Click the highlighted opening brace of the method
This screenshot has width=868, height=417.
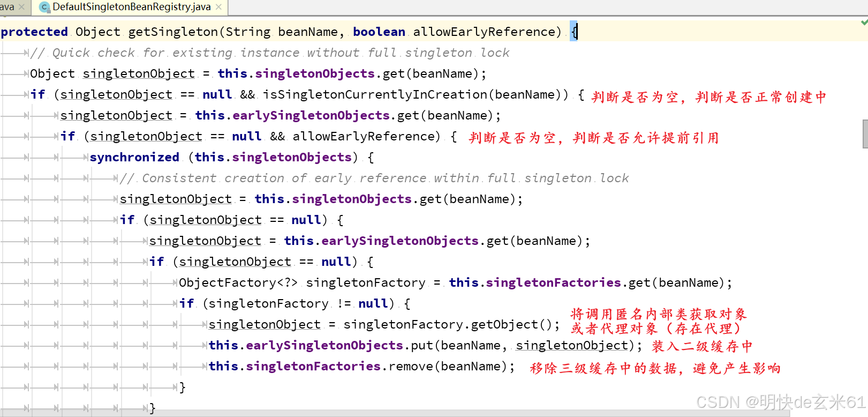[x=573, y=32]
